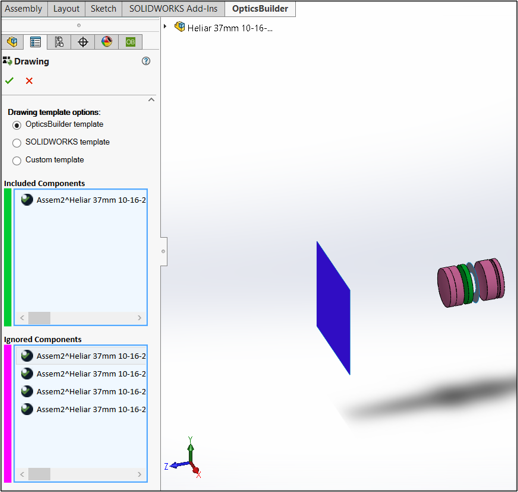
Task: Open the Layout ribbon tab
Action: [x=66, y=9]
